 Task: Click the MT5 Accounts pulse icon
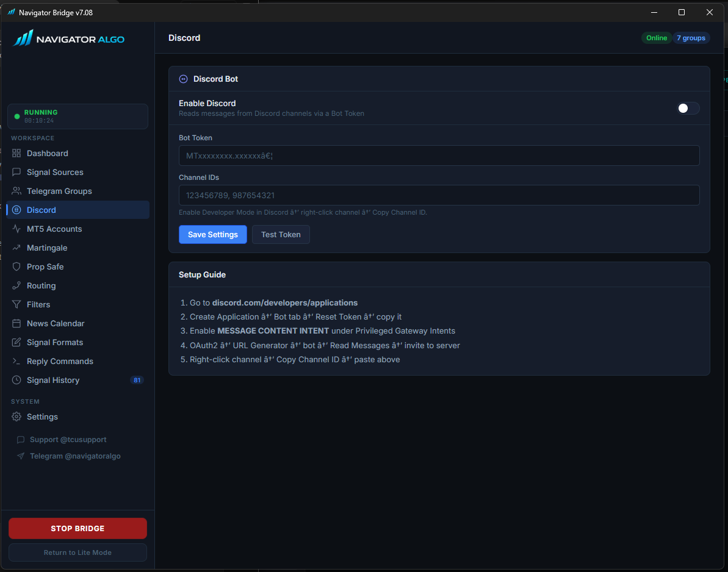click(16, 229)
